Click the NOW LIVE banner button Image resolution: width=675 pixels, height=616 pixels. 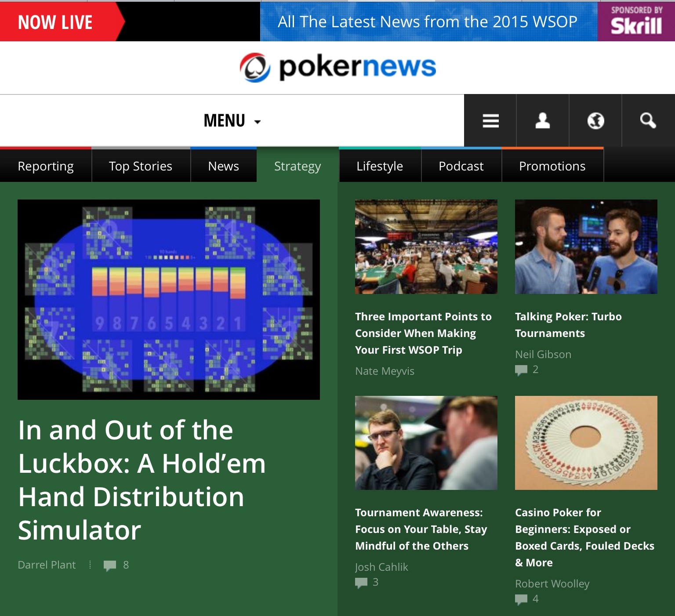pyautogui.click(x=62, y=22)
